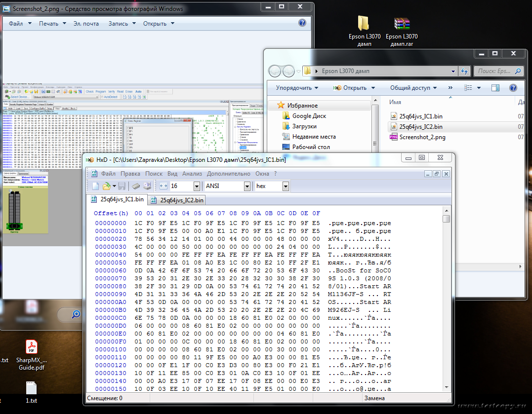
Task: Click the Open file folder icon in HxD
Action: (x=106, y=186)
